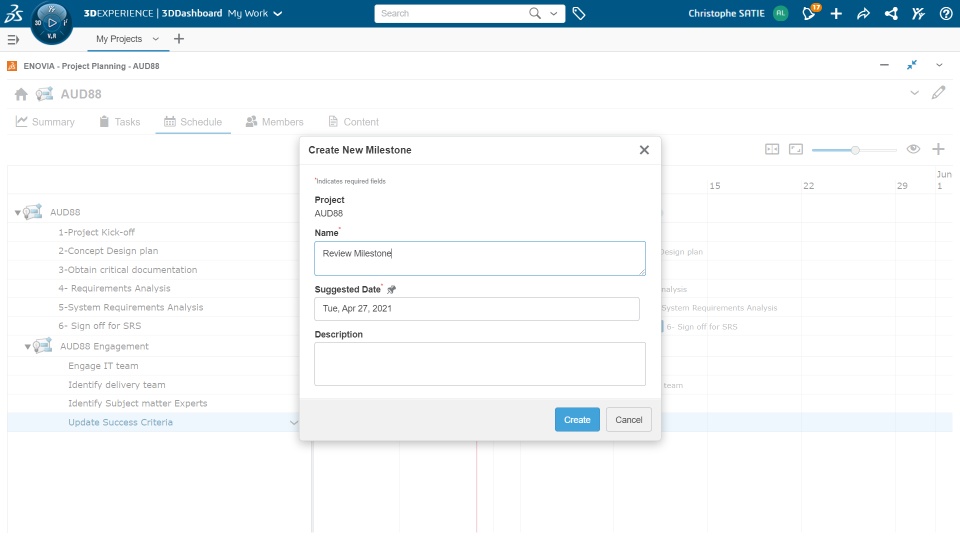
Task: Select the Schedule tab
Action: point(193,122)
